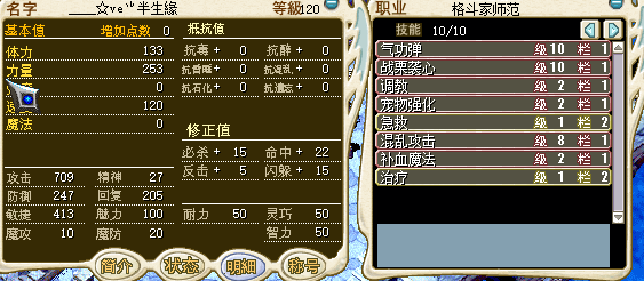Screen dimensions: 644x281
Task: Click the left arrow skill page button
Action: coord(590,30)
